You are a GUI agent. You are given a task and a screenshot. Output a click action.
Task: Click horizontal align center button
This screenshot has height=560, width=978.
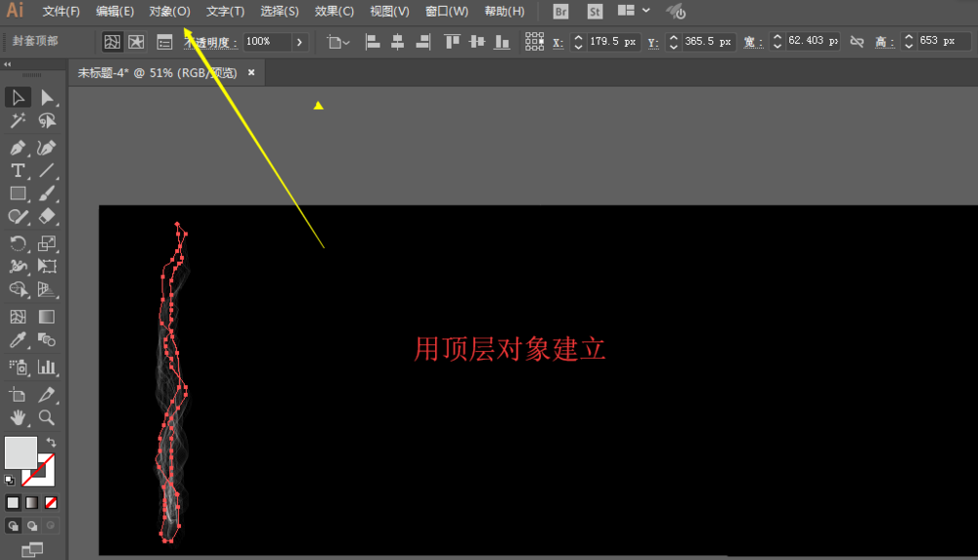pyautogui.click(x=397, y=42)
